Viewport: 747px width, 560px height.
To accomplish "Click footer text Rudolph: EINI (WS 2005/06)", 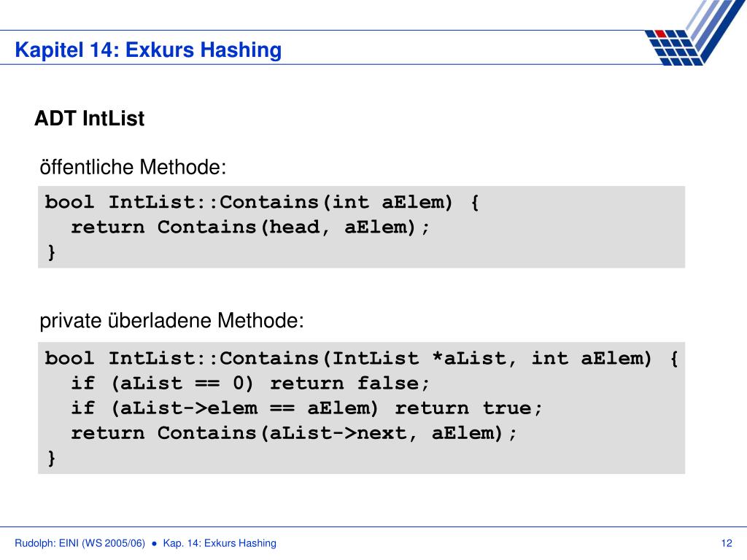I will click(80, 543).
